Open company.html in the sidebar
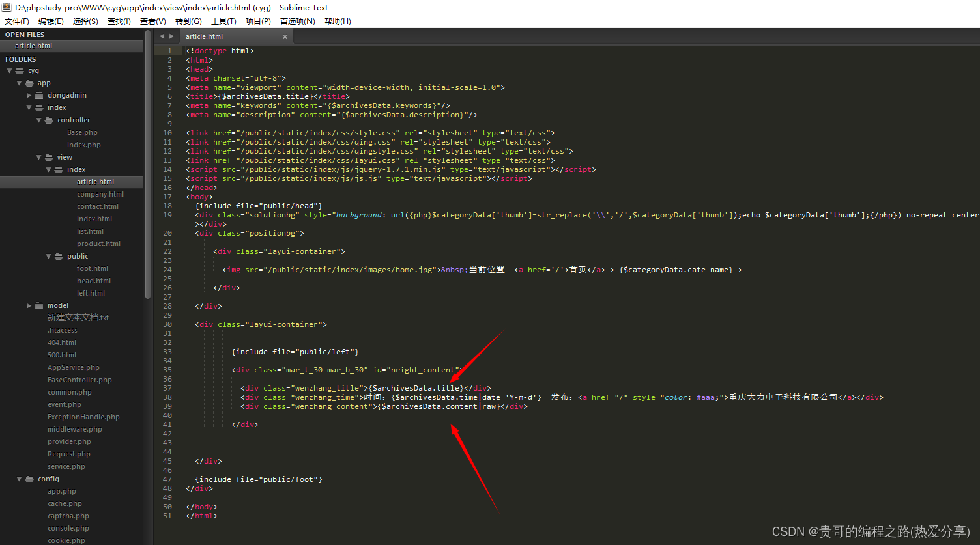 pyautogui.click(x=100, y=194)
